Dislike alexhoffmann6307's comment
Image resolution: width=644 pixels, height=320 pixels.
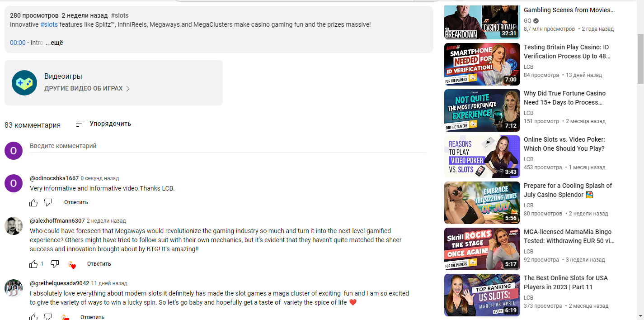pyautogui.click(x=55, y=264)
